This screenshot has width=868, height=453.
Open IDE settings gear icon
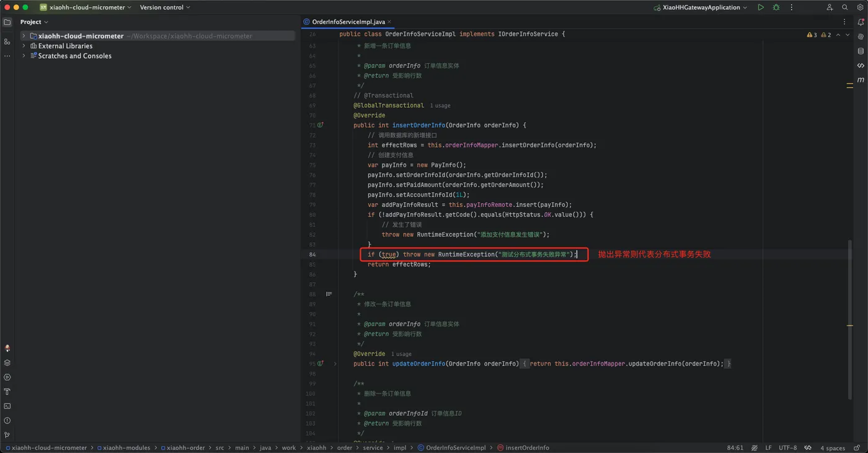(860, 7)
